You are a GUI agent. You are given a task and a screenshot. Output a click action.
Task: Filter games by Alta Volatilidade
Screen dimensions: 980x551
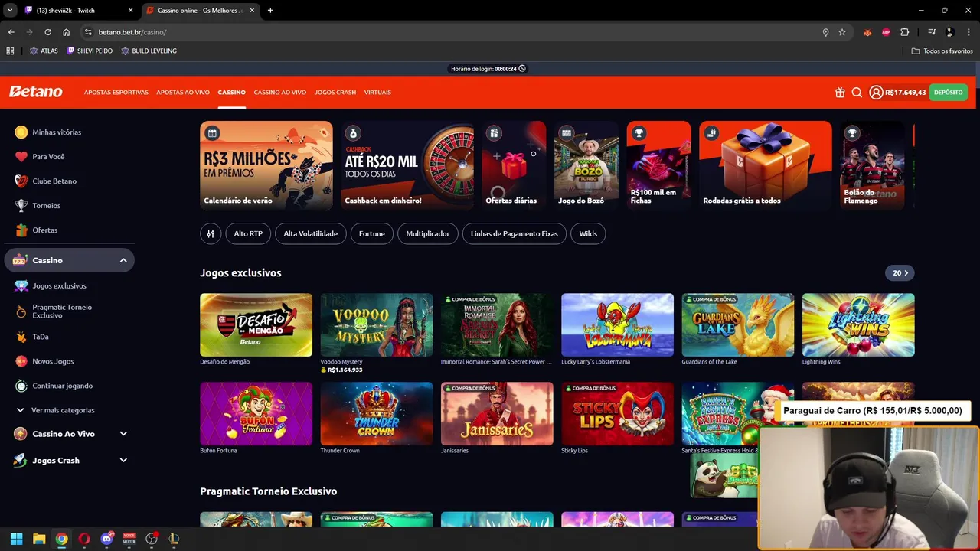coord(311,233)
